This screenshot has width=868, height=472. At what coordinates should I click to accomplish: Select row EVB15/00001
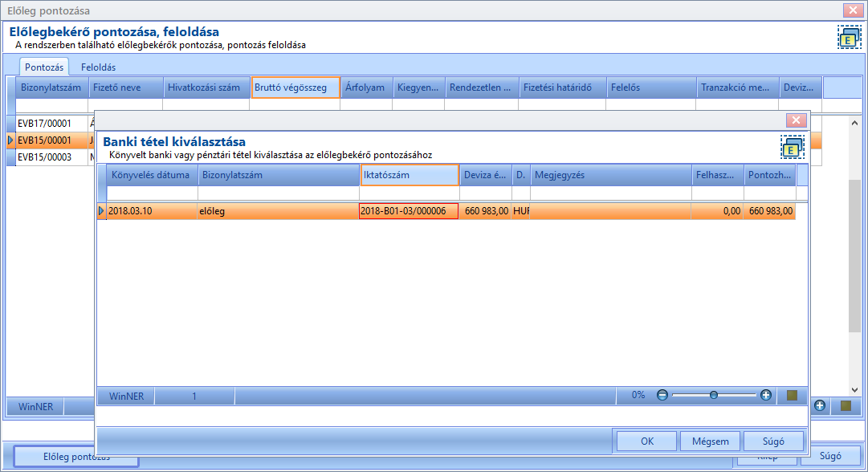[51, 140]
